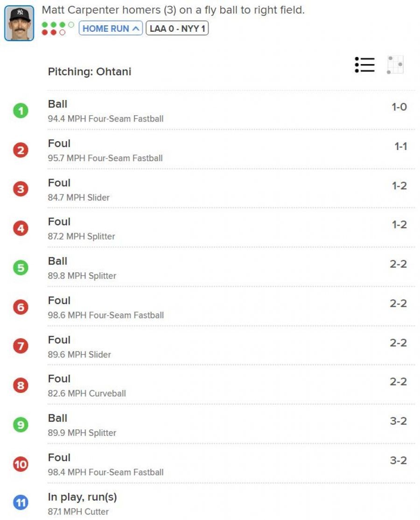Switch to pitch list view icon

pos(364,64)
